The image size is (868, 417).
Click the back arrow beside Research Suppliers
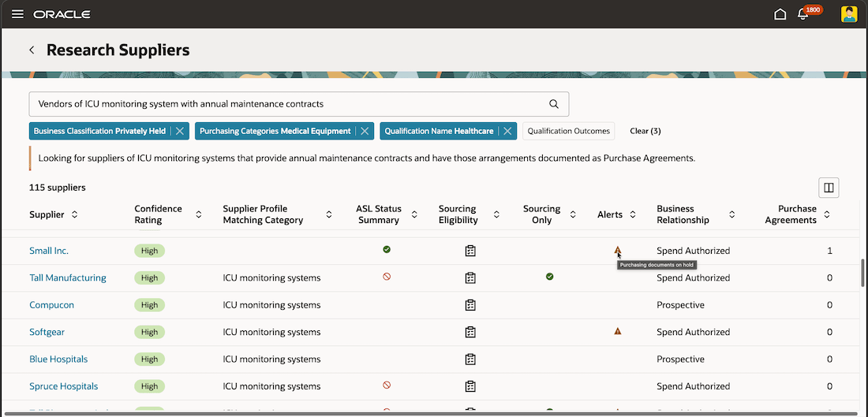coord(32,50)
